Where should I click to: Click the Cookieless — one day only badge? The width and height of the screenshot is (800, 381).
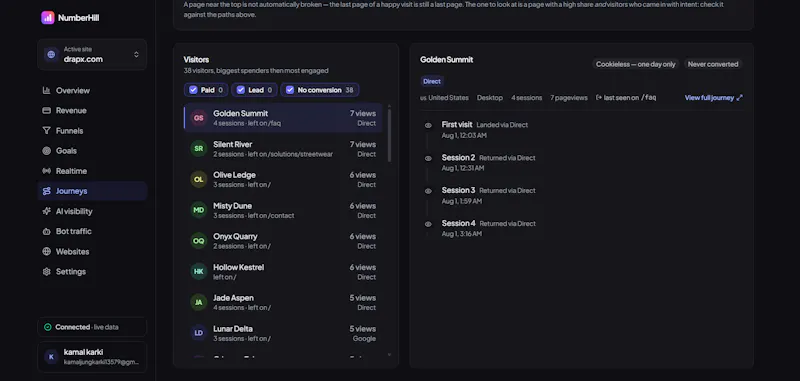pos(636,64)
